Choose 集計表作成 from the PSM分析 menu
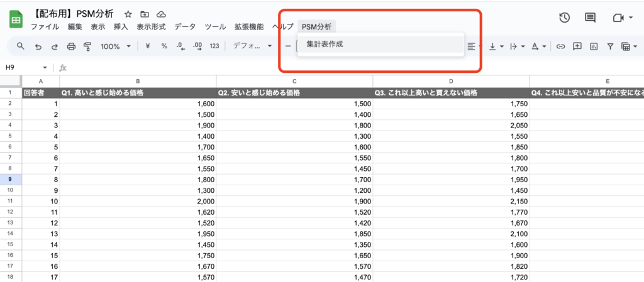Viewport: 644px width, 282px height. point(325,45)
